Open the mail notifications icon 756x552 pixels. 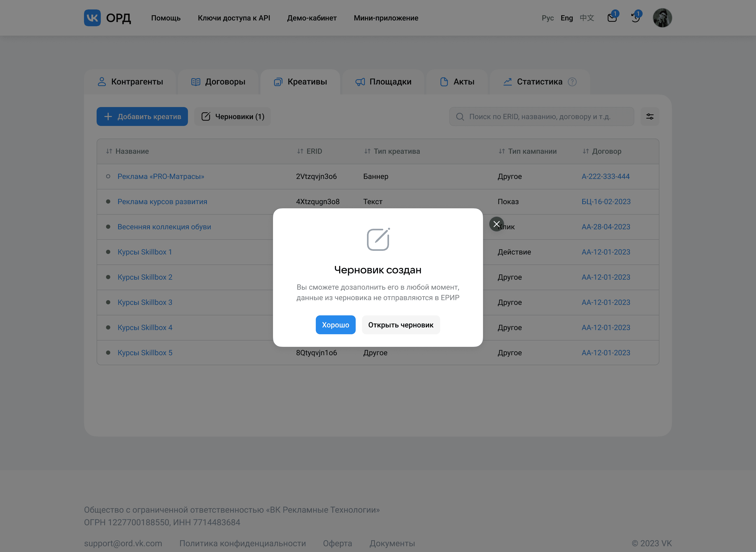(612, 18)
